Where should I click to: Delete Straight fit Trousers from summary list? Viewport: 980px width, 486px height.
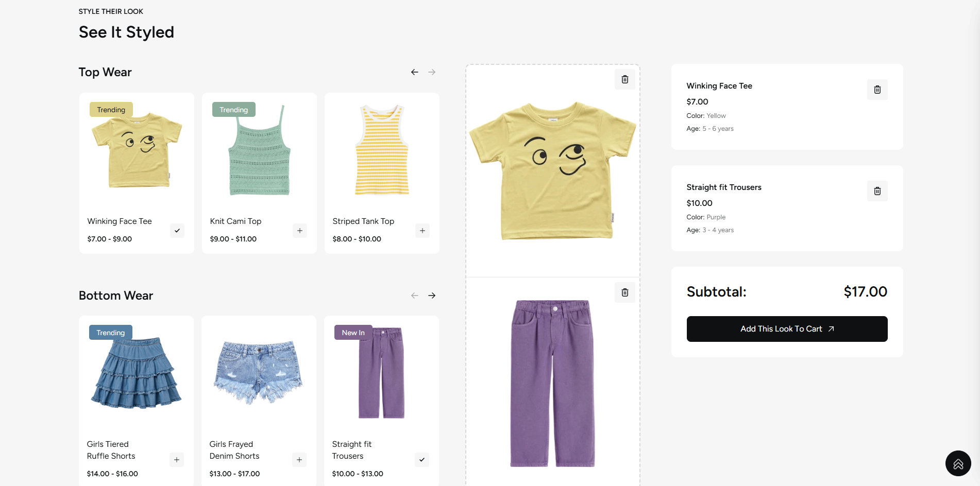pos(877,191)
